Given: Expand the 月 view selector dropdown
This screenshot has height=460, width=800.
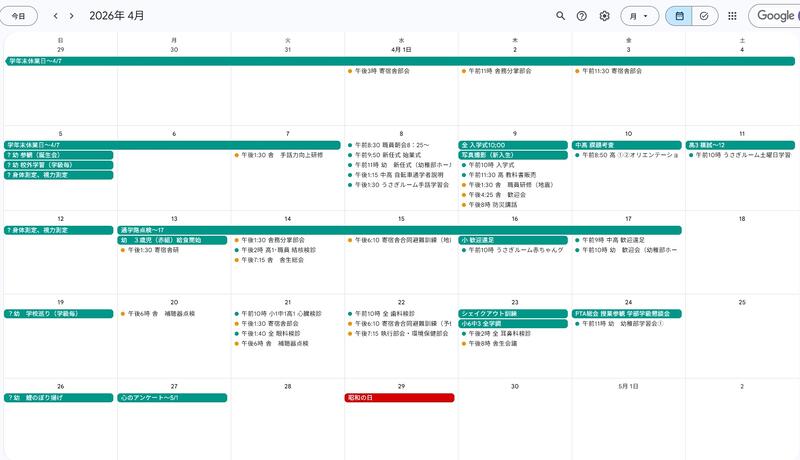Looking at the screenshot, I should tap(640, 16).
